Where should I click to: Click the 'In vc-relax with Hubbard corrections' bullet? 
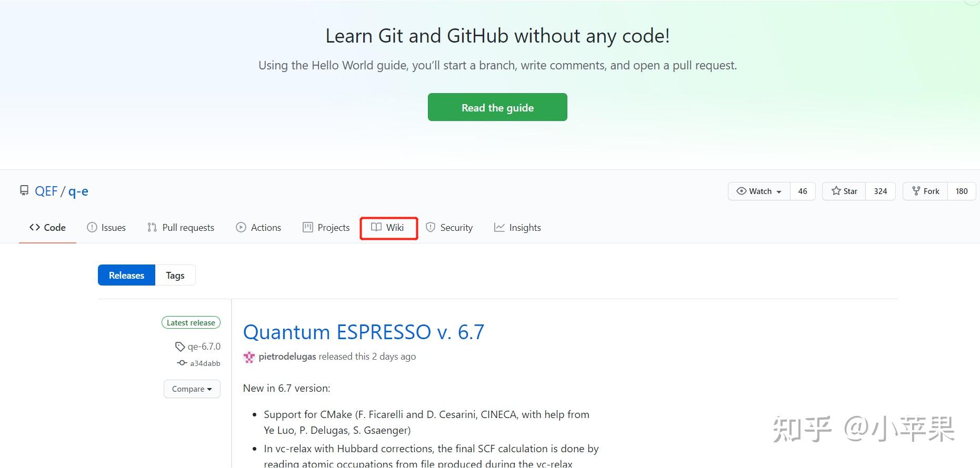point(431,455)
